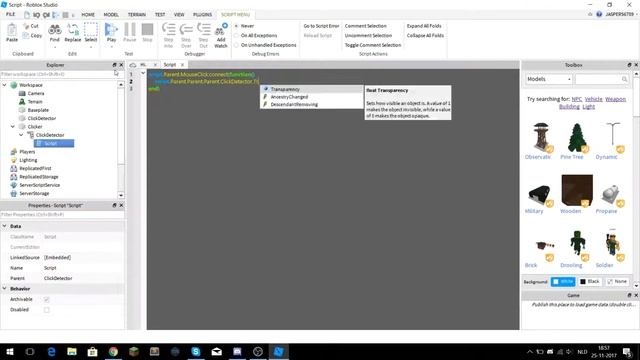Click the Pause test button
Image resolution: width=640 pixels, height=360 pixels.
tap(129, 30)
